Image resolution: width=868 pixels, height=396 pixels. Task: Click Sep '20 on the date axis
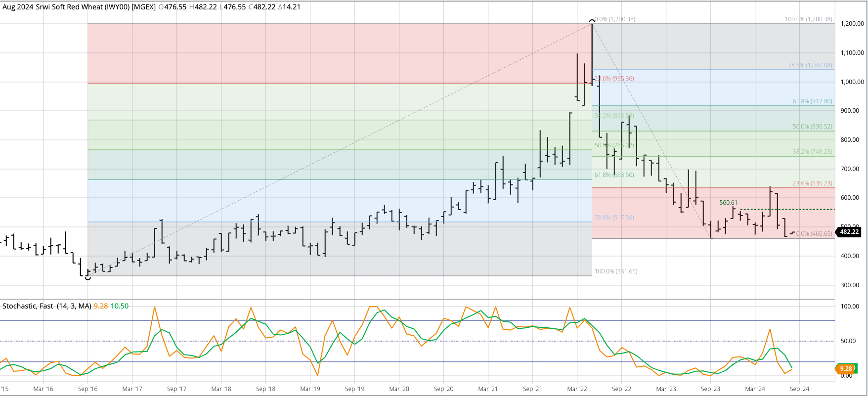pos(443,389)
